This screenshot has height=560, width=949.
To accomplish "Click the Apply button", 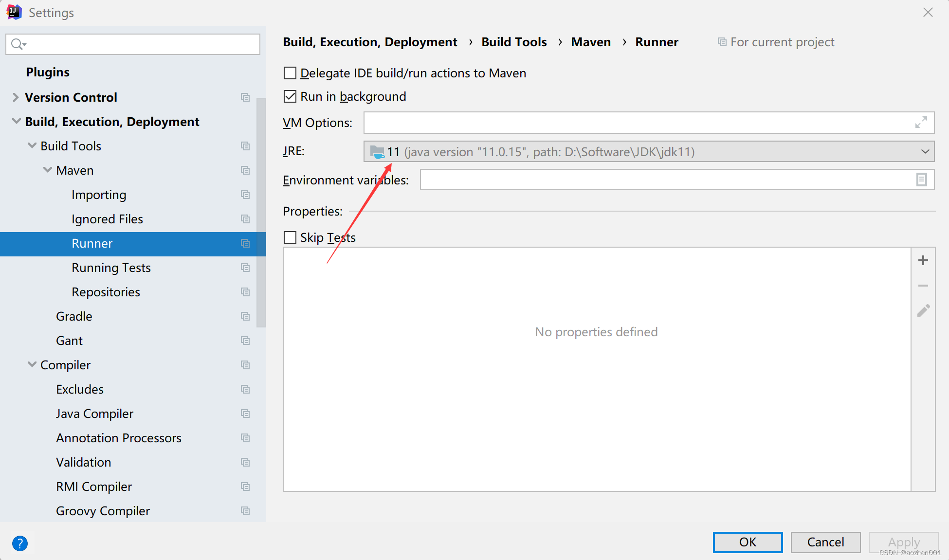I will tap(904, 542).
